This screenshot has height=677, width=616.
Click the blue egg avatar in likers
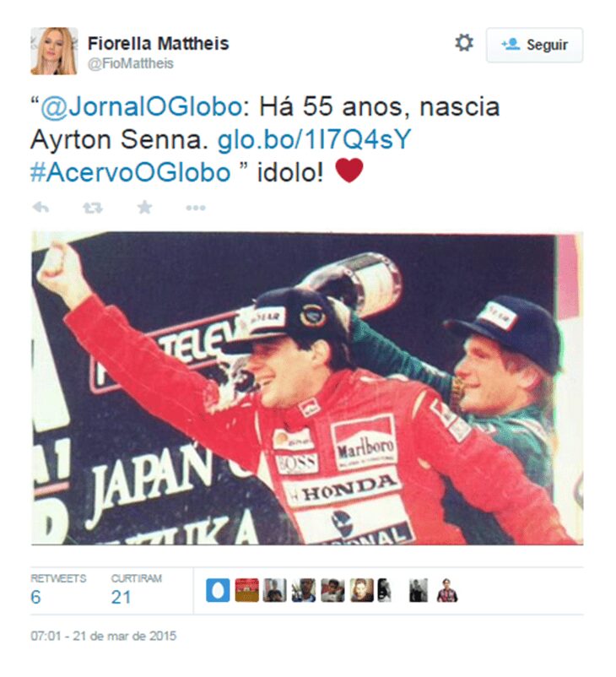218,590
